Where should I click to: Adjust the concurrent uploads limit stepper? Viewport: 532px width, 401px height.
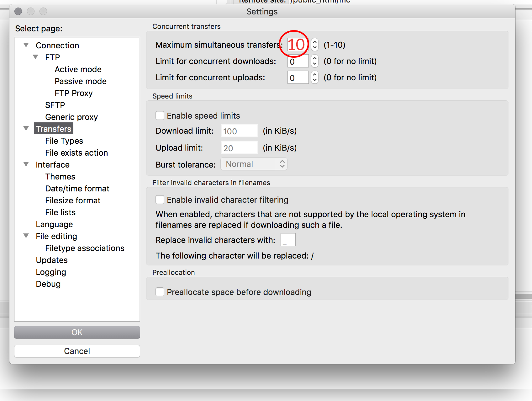click(315, 78)
